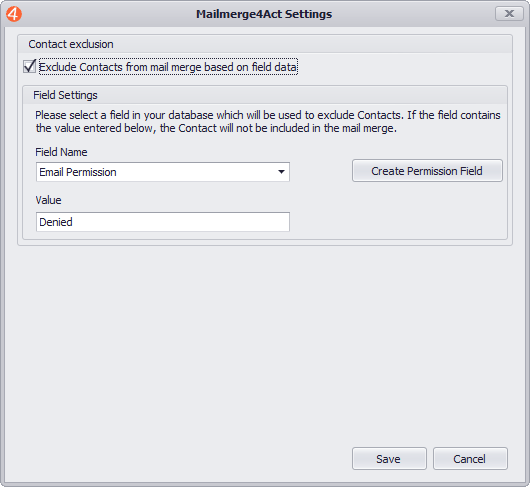Click the orange Mailmerge4Act logo icon
This screenshot has height=487, width=530.
pyautogui.click(x=14, y=14)
